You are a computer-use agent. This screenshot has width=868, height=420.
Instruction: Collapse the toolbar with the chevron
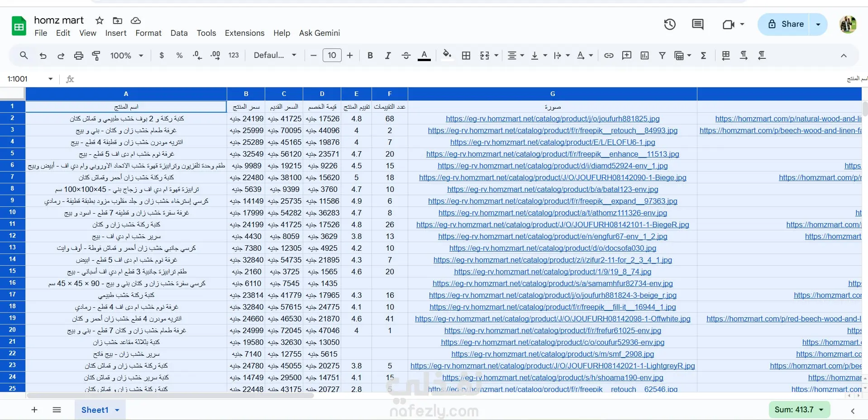click(x=844, y=55)
